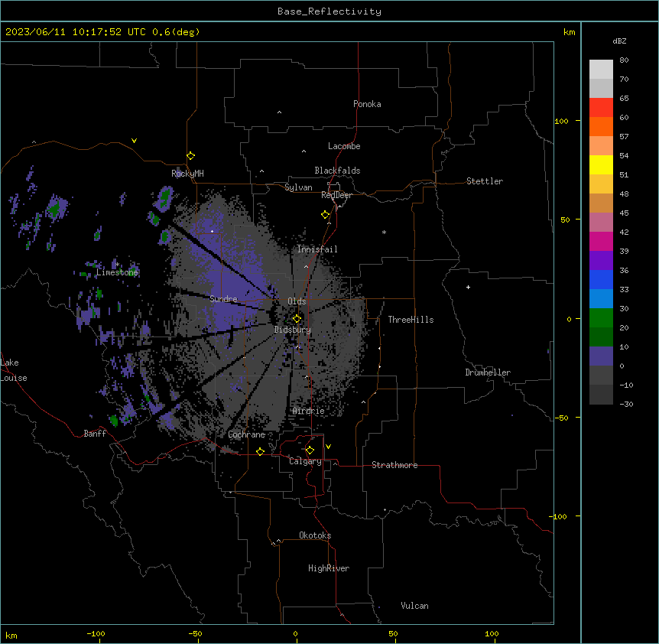Select the green 20-30 dBZ legend swatch
The height and width of the screenshot is (644, 659).
[x=601, y=318]
